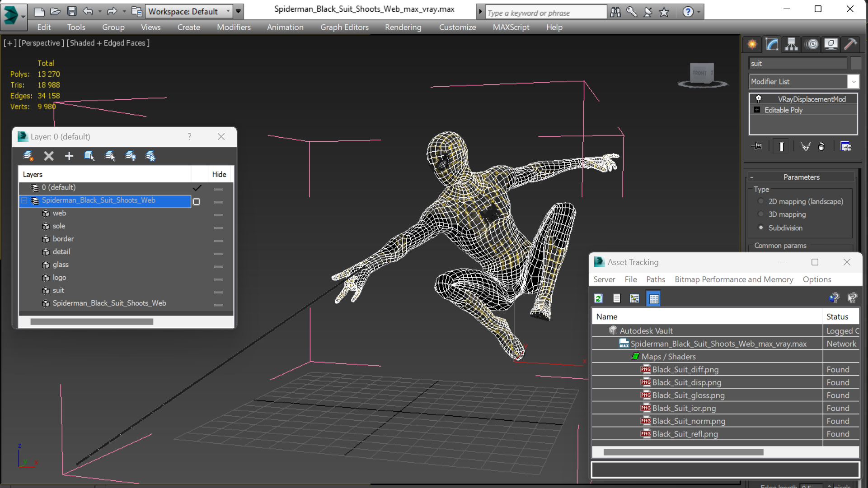
Task: Open the Motion command panel
Action: point(812,44)
